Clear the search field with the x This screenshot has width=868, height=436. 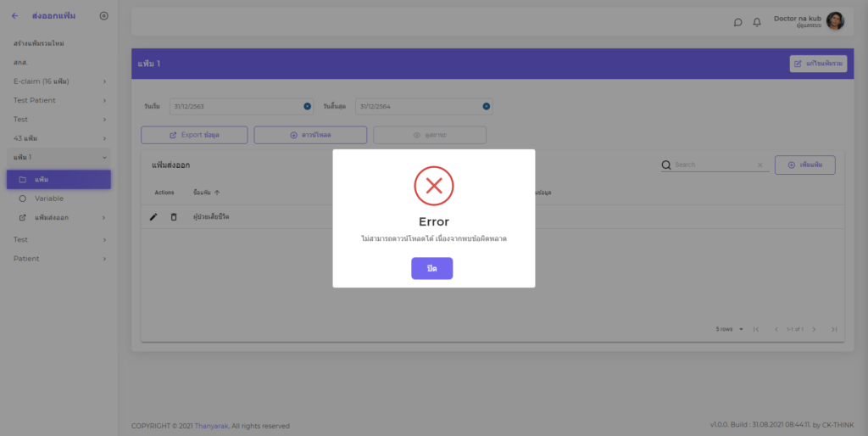[x=759, y=165]
